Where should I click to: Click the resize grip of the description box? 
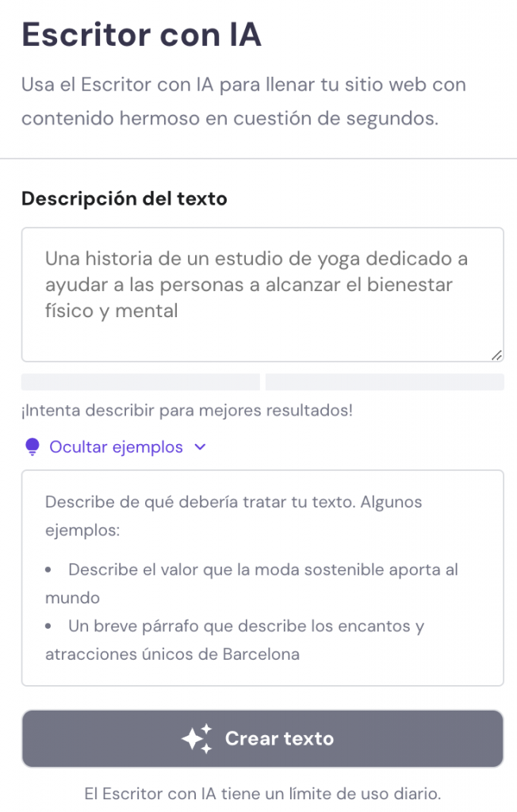click(x=497, y=355)
